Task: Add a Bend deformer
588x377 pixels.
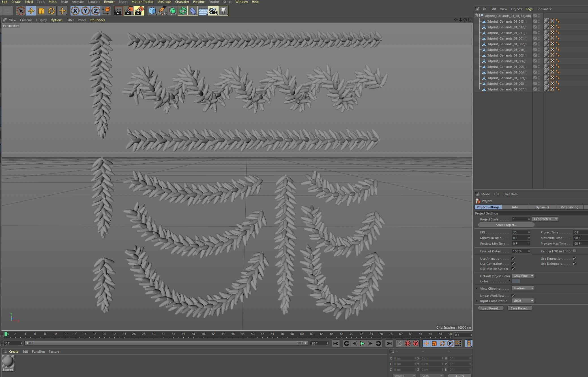Action: coord(193,11)
